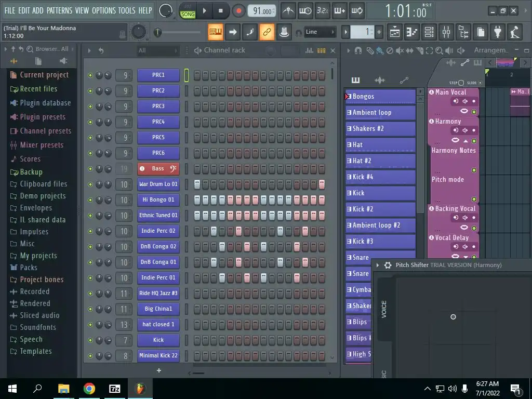The width and height of the screenshot is (532, 399).
Task: Open the HELP menu
Action: click(x=145, y=10)
